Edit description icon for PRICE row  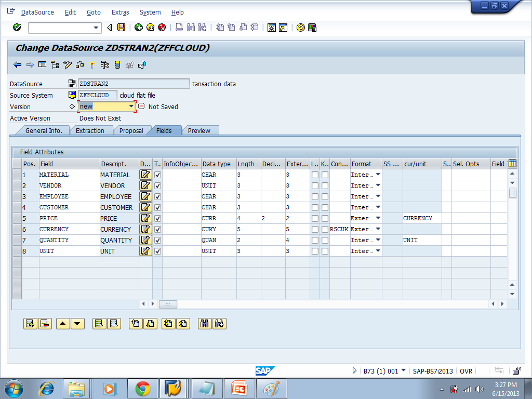tap(145, 218)
